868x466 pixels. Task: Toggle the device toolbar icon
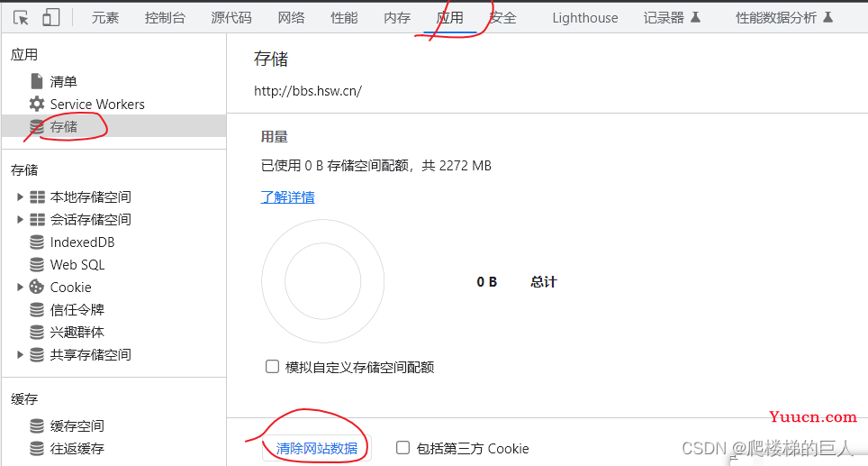51,17
